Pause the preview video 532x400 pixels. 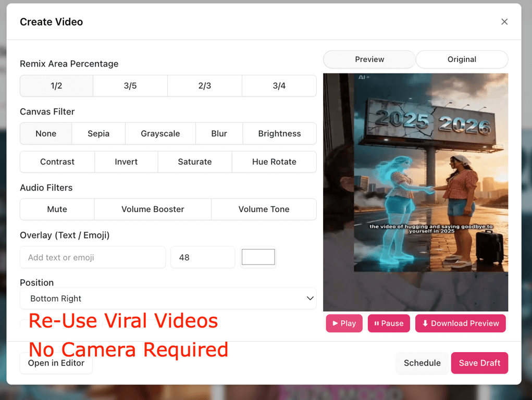tap(389, 323)
